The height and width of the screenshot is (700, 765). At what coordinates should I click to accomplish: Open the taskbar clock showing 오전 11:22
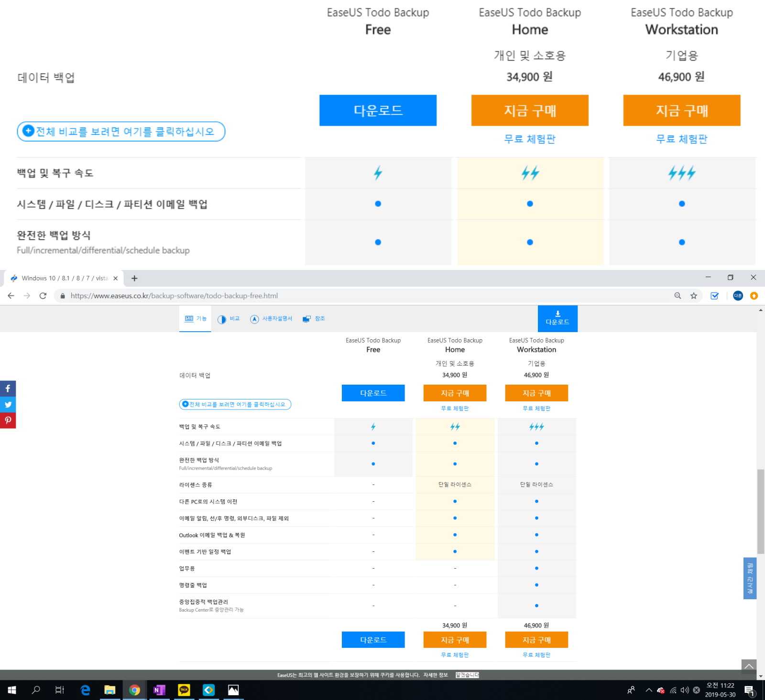coord(720,690)
